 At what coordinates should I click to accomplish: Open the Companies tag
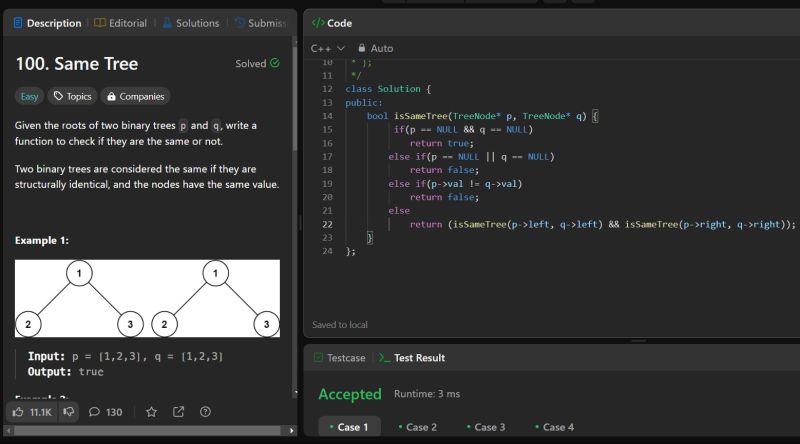coord(135,96)
